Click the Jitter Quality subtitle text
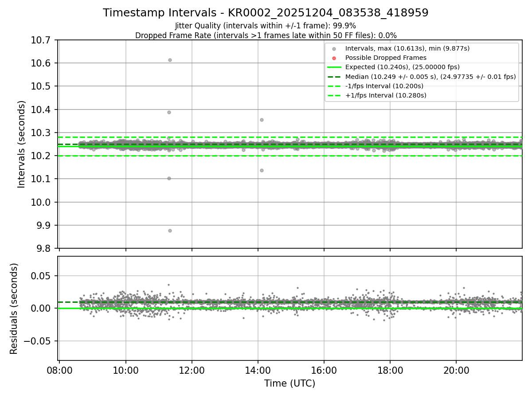Image resolution: width=532 pixels, height=399 pixels. tap(266, 26)
